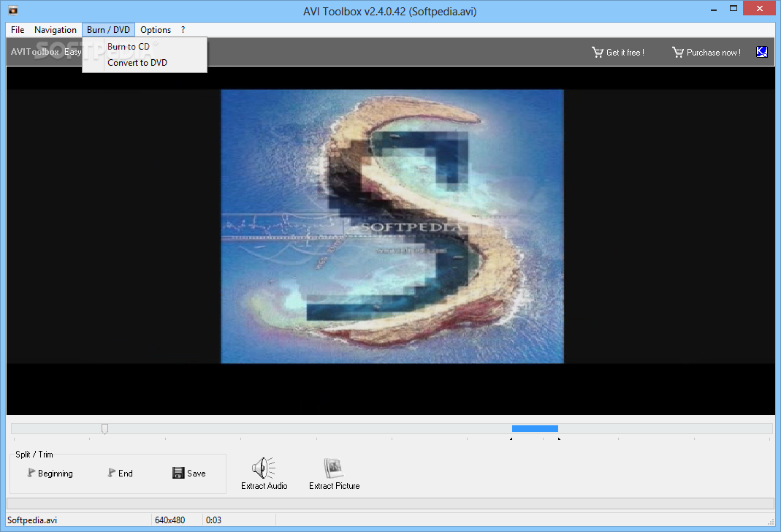Click the 640x480 resolution in status bar
This screenshot has height=532, width=781.
point(169,520)
